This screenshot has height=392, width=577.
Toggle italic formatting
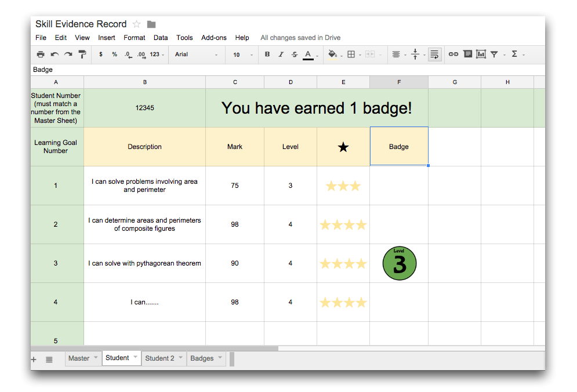pyautogui.click(x=281, y=55)
